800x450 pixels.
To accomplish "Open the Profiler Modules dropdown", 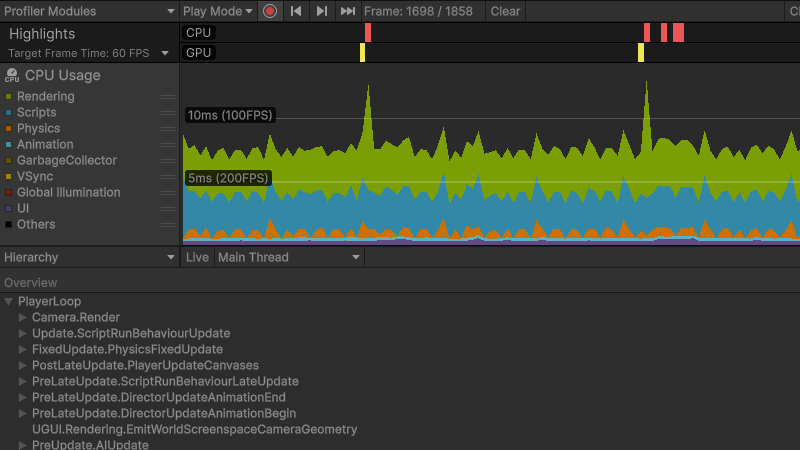I will click(89, 11).
